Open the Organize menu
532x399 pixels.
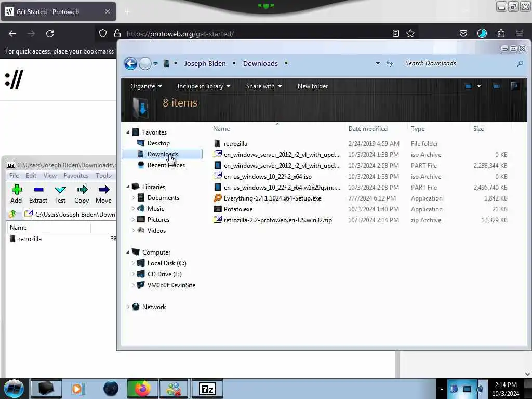pyautogui.click(x=146, y=86)
